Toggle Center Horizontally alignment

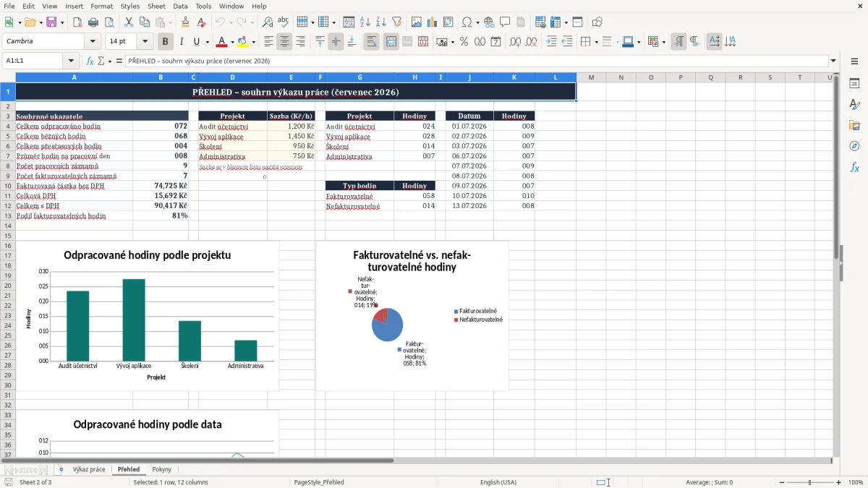[x=284, y=41]
